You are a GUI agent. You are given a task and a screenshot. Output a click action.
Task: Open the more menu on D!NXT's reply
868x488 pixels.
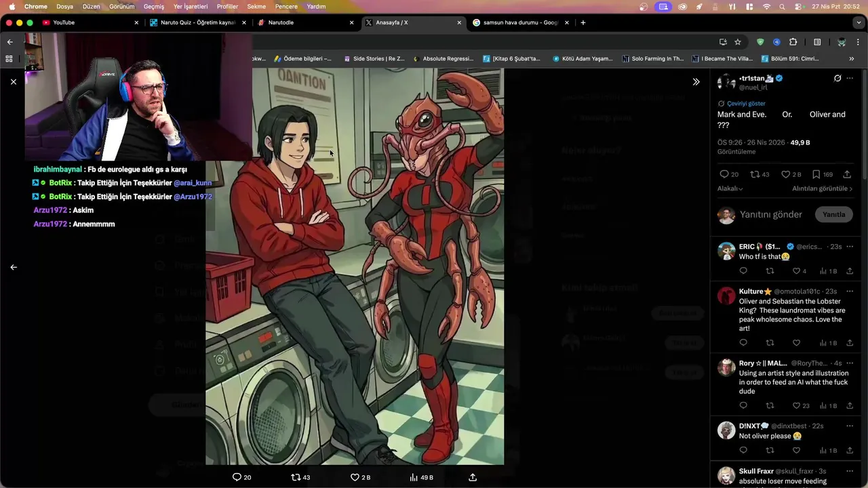coord(850,426)
